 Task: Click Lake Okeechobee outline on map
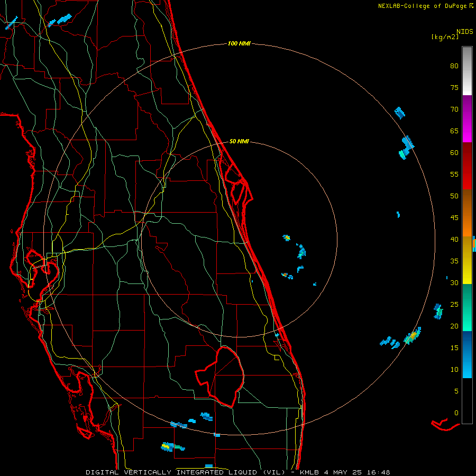219,377
